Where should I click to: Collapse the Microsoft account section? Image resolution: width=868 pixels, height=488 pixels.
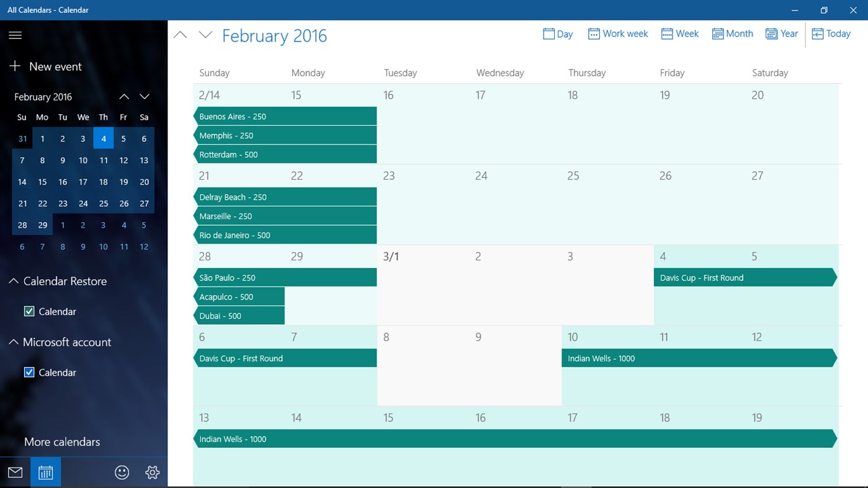click(x=13, y=342)
